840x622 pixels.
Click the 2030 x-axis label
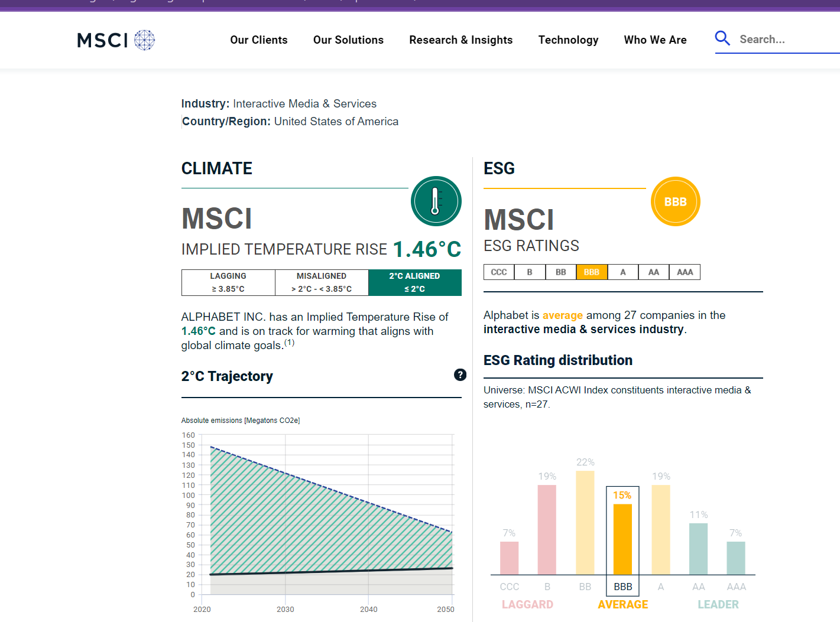pyautogui.click(x=286, y=609)
